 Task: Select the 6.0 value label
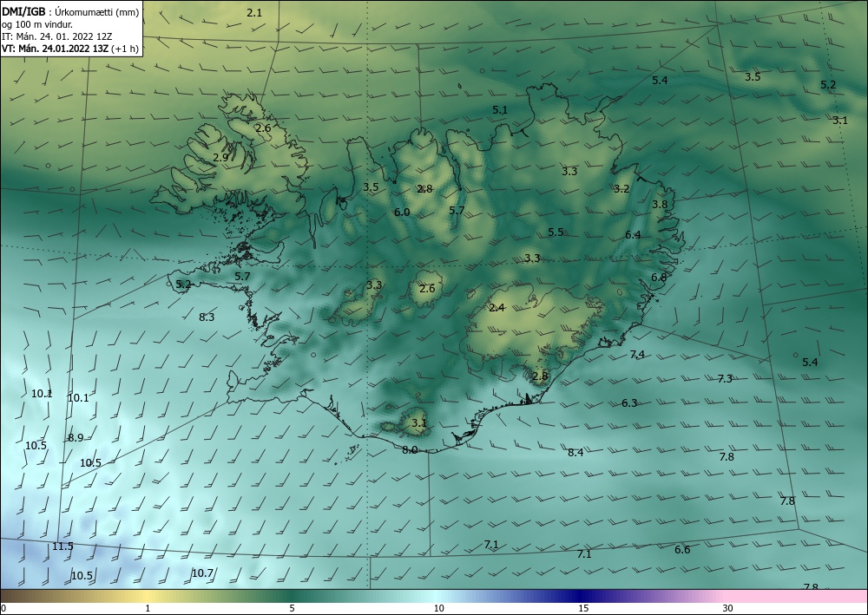click(402, 212)
